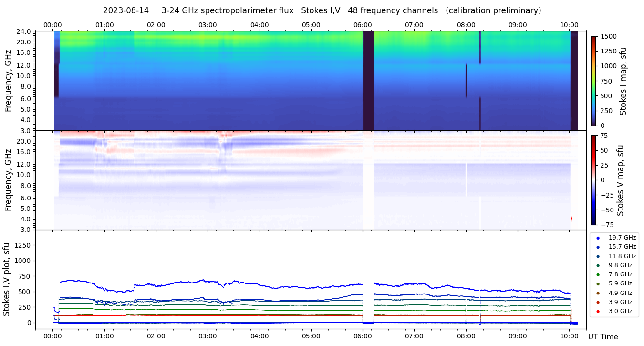Click the 4.9 GHz legend dot
Image resolution: width=644 pixels, height=346 pixels.
598,293
